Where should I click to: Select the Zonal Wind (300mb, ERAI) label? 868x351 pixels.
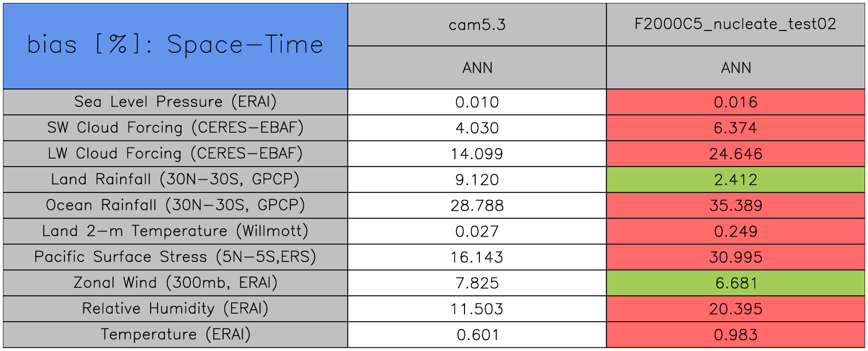click(x=175, y=283)
